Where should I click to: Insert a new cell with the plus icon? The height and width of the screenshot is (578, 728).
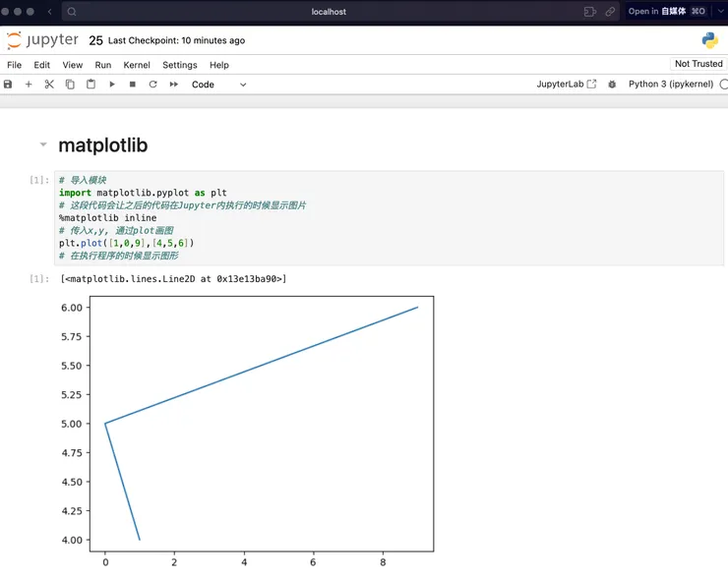29,85
